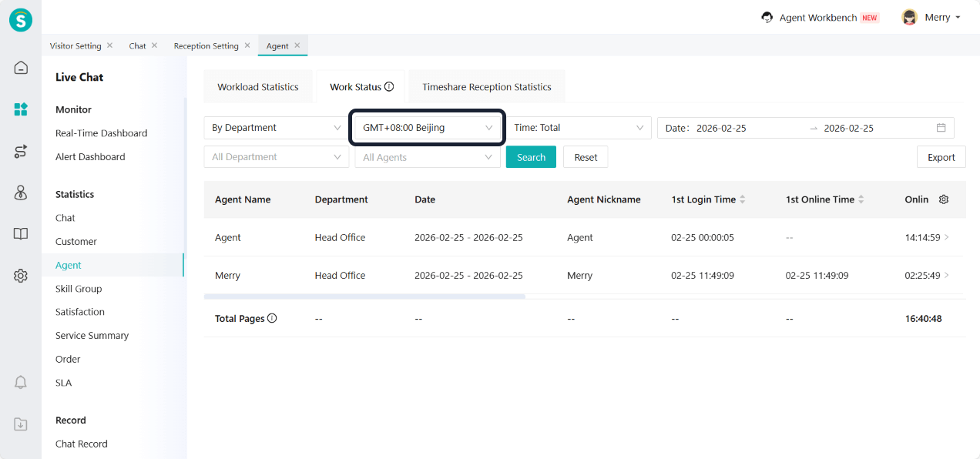
Task: Close the Visitor Setting tab
Action: point(109,45)
